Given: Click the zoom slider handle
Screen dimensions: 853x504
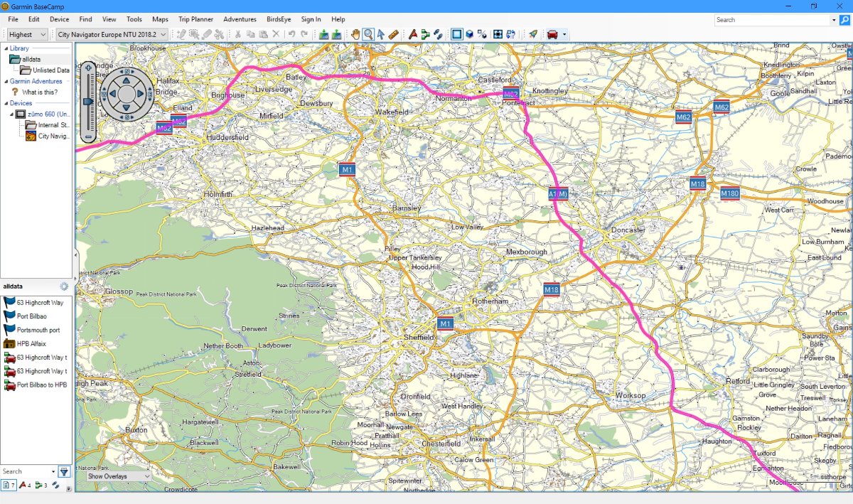Looking at the screenshot, I should point(88,102).
